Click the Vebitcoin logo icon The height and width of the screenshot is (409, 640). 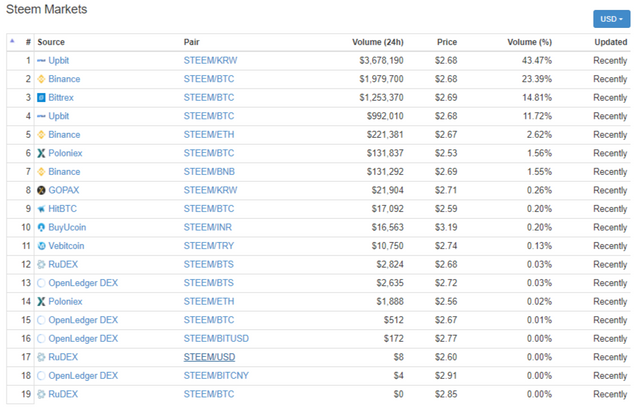[x=41, y=246]
